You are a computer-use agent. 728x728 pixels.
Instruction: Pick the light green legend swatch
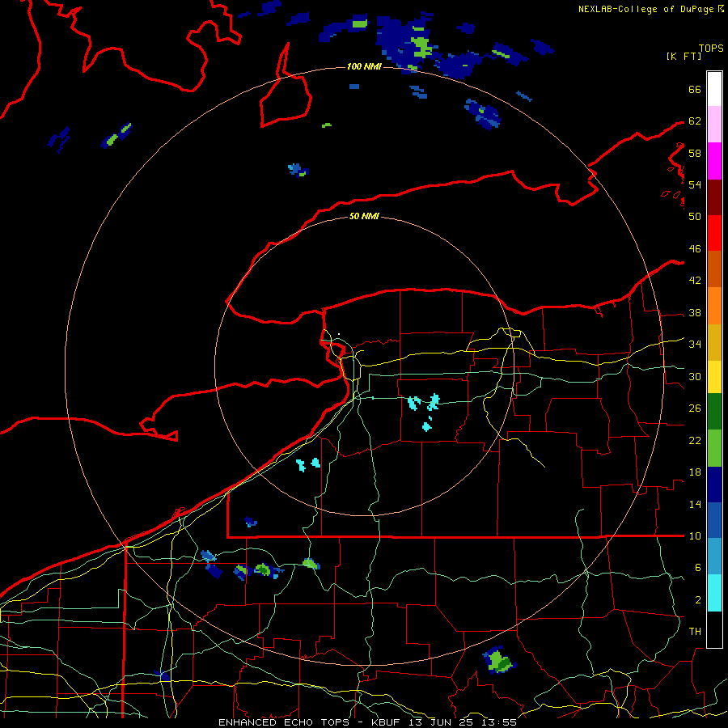tap(714, 448)
